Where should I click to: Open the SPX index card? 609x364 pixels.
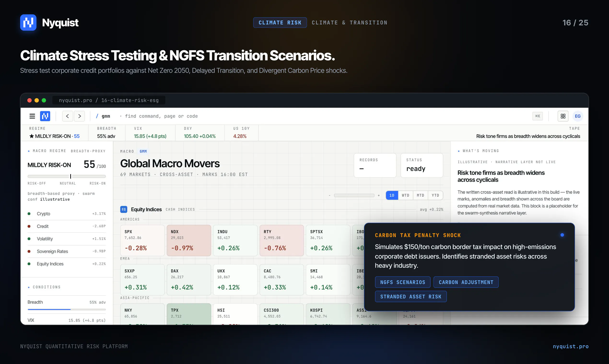[142, 240]
